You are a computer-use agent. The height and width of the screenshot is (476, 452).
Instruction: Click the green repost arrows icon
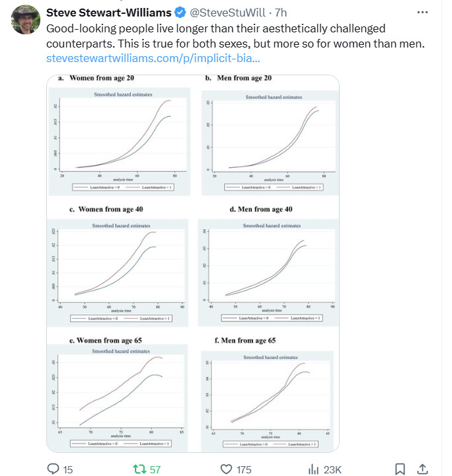(139, 469)
